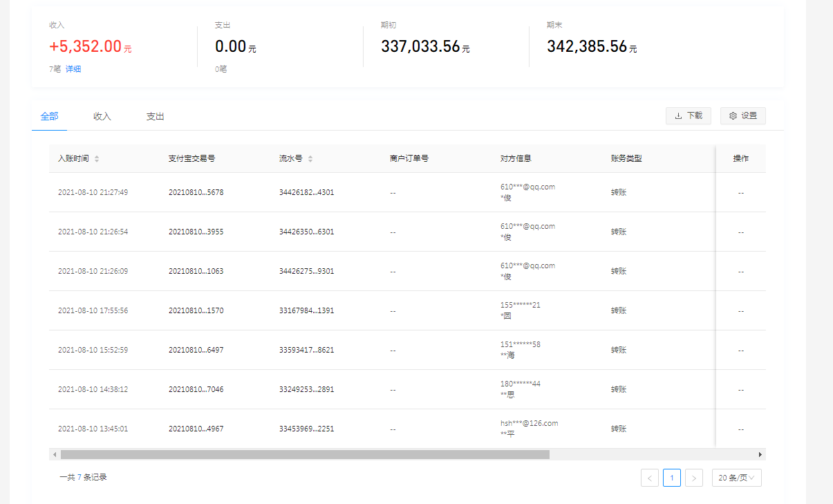
Task: Click horizontal scrollbar left arrow
Action: pyautogui.click(x=54, y=455)
